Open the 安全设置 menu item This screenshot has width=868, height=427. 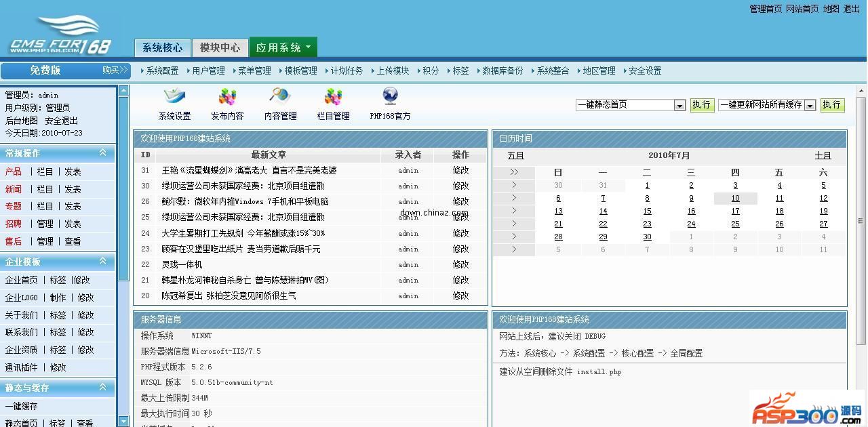[x=644, y=70]
